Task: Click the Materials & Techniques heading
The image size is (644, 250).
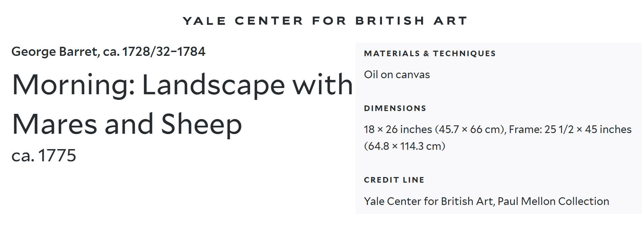Action: pyautogui.click(x=429, y=53)
